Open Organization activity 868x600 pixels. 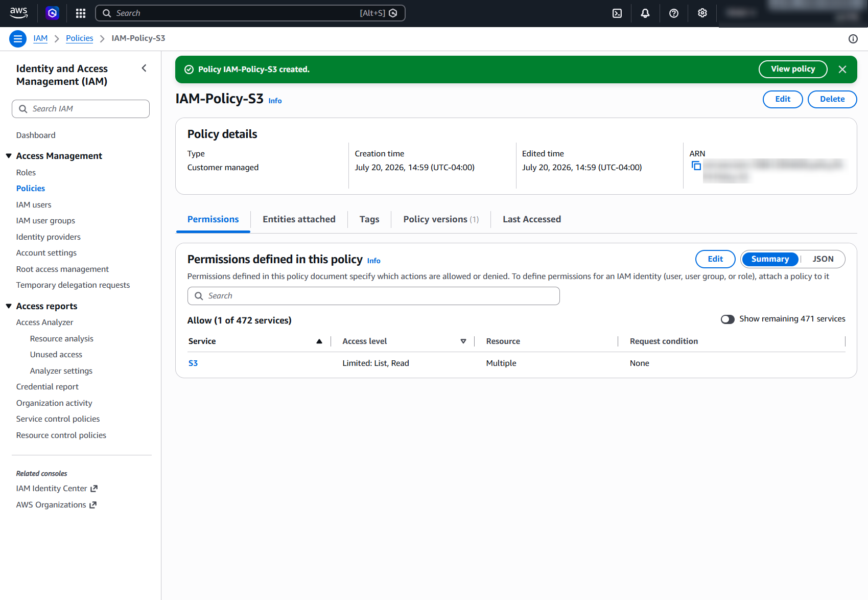[x=54, y=403]
